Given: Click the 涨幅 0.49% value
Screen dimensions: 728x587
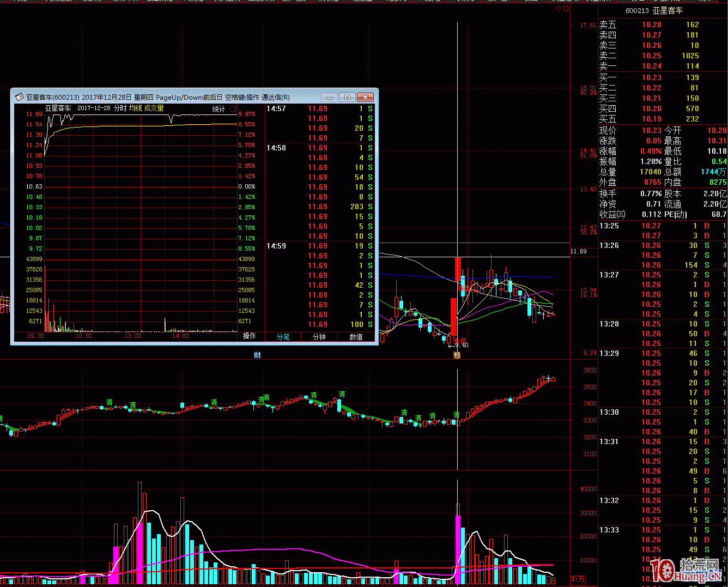Looking at the screenshot, I should coord(651,151).
